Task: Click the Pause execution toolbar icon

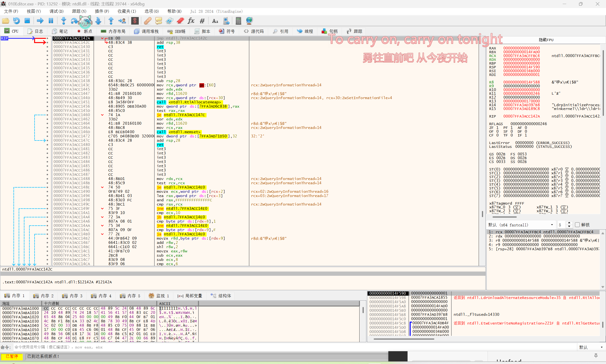Action: point(51,21)
